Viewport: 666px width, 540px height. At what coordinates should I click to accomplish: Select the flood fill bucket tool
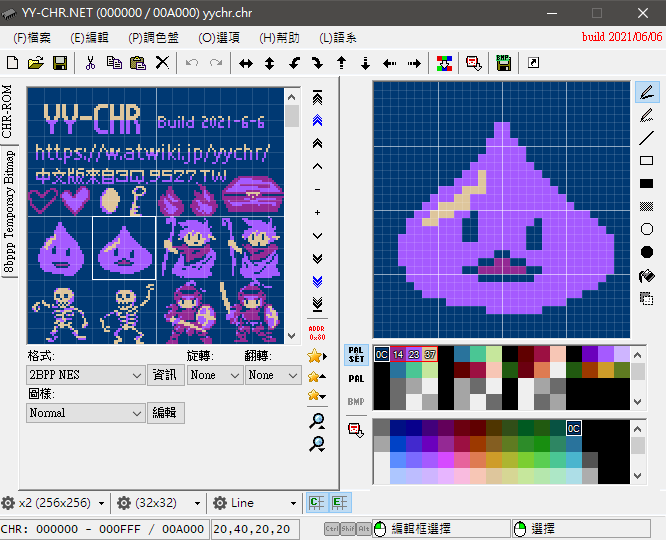646,276
